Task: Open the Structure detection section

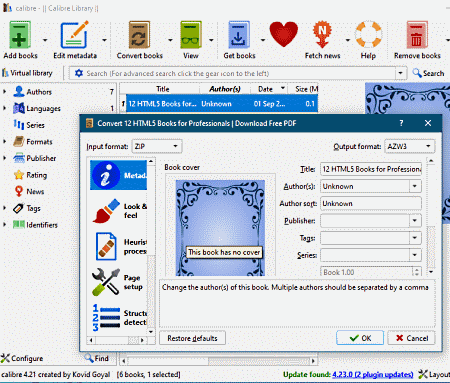Action: pyautogui.click(x=118, y=318)
